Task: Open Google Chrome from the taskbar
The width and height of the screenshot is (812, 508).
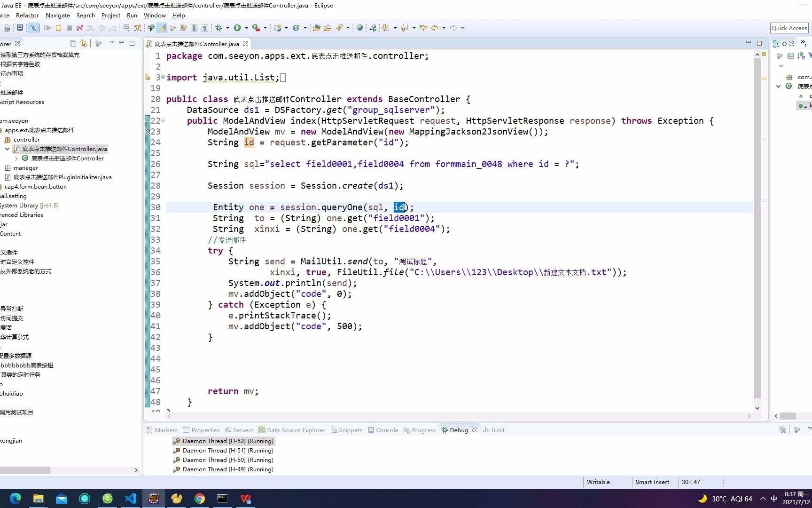Action: point(200,498)
